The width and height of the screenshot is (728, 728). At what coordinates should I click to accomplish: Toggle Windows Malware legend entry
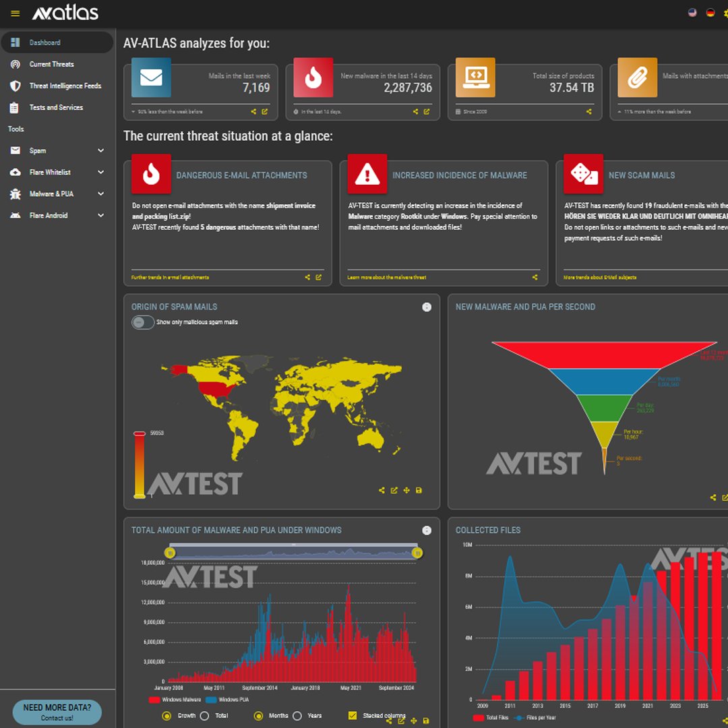(x=175, y=700)
